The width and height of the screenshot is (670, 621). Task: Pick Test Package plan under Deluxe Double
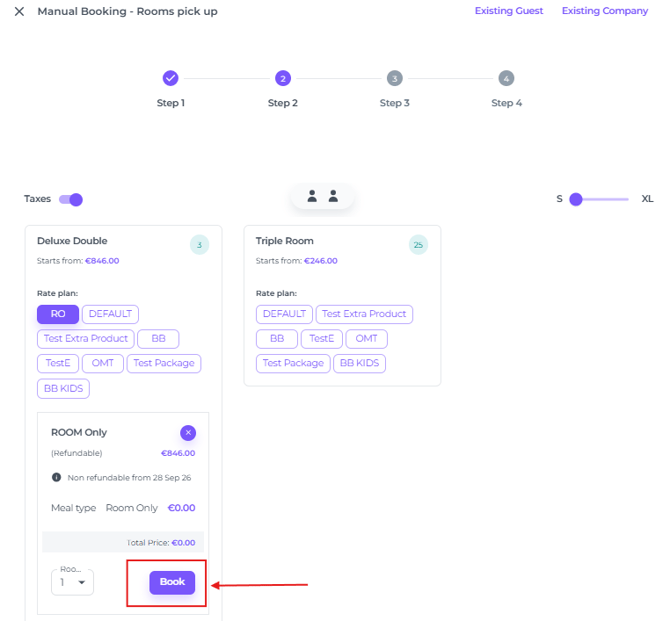point(164,363)
